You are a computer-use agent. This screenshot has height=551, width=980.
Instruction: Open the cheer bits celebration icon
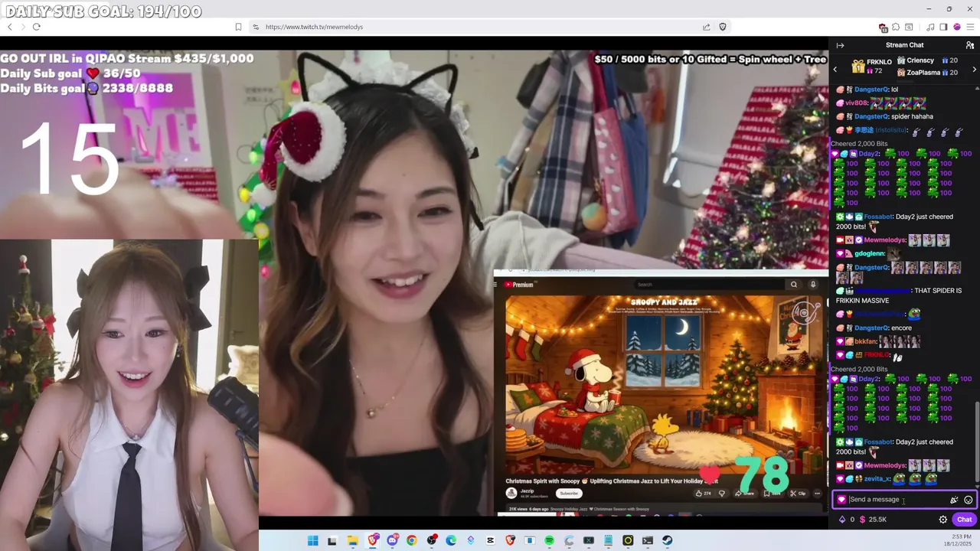click(x=954, y=500)
